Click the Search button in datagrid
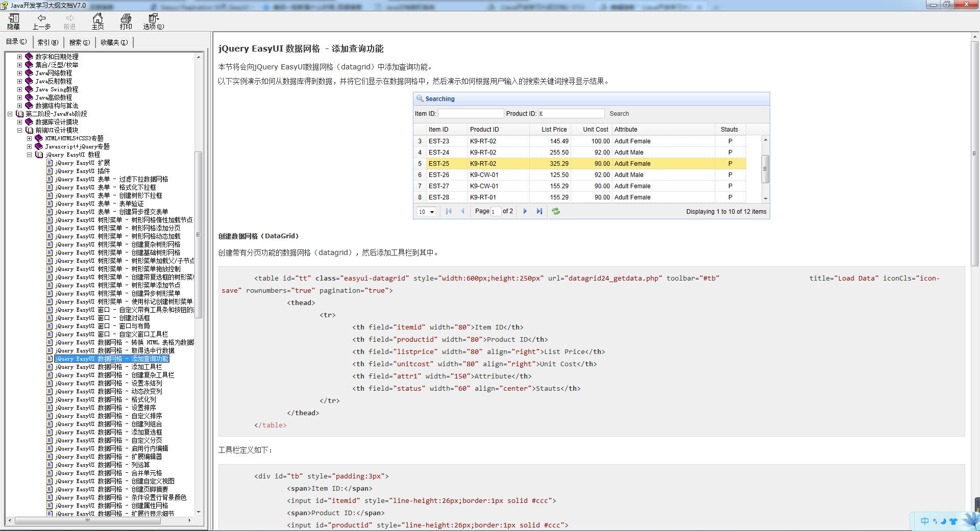Image resolution: width=980 pixels, height=531 pixels. coord(619,114)
